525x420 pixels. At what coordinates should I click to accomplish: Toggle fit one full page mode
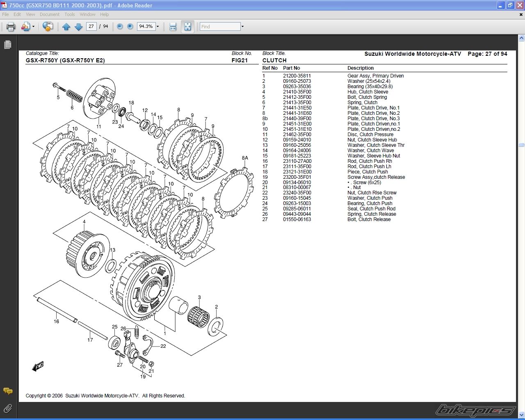(x=187, y=27)
